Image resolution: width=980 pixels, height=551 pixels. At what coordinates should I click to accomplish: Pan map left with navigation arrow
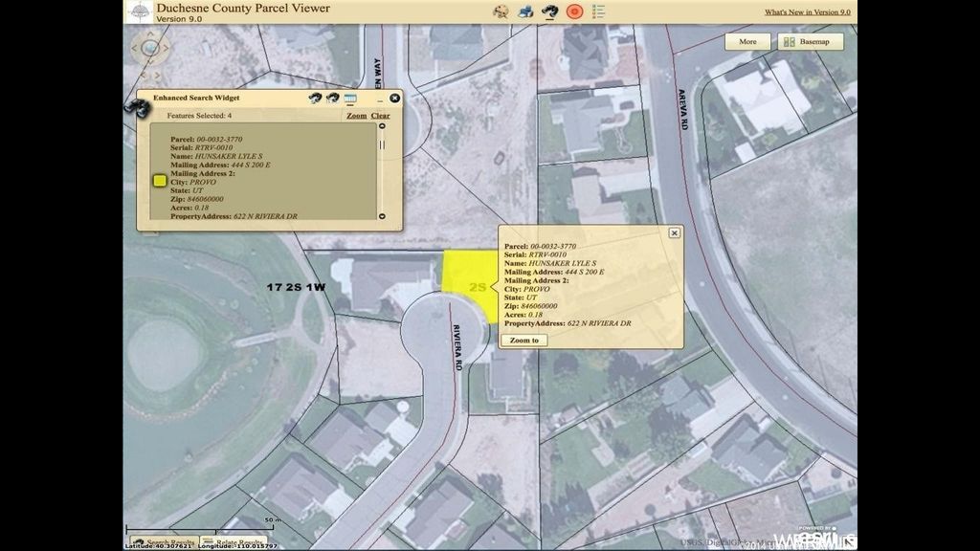(x=134, y=48)
